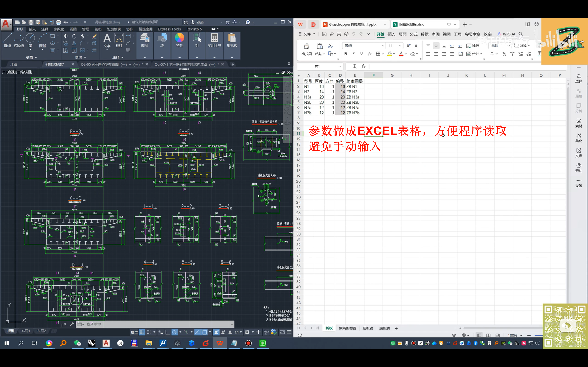Screen dimensions: 588x367
Task: Click the strikethrough formatting icon
Action: click(370, 54)
